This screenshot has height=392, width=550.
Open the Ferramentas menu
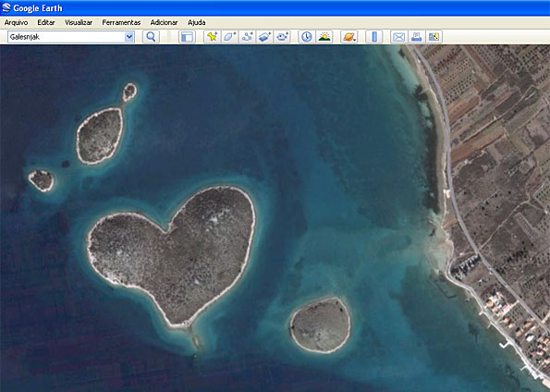point(121,22)
